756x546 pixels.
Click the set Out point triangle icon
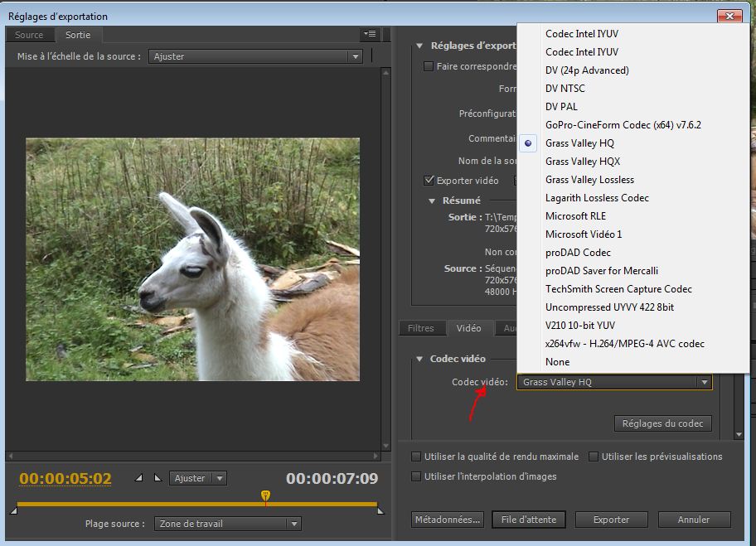tap(157, 478)
